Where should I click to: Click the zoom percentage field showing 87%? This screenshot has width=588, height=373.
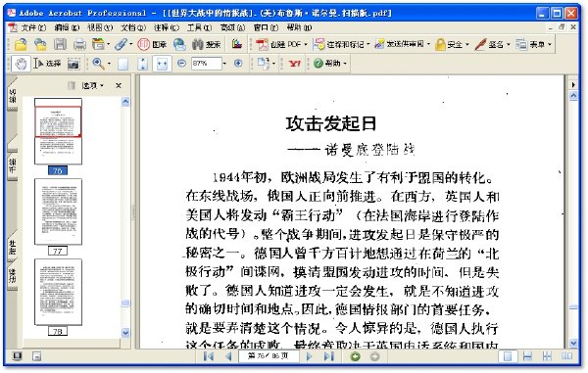point(206,64)
